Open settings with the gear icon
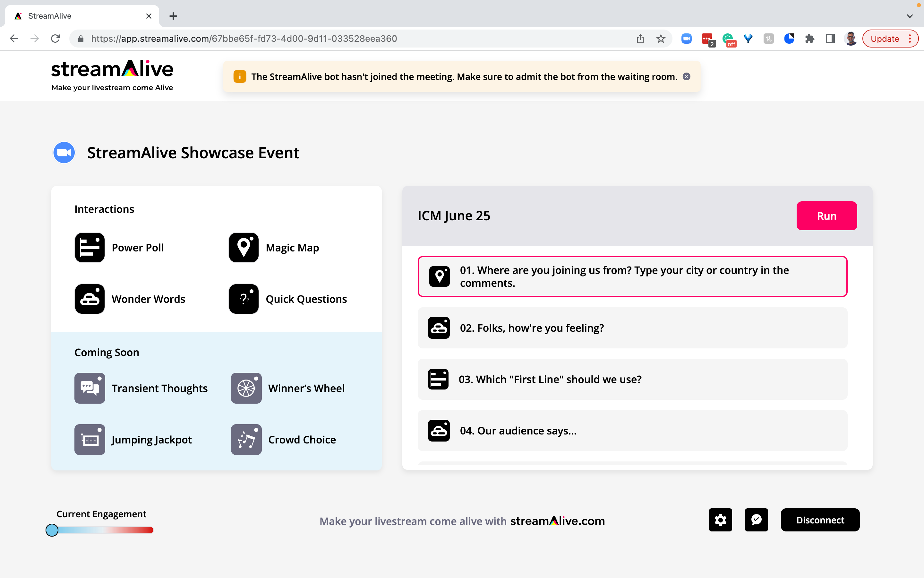The image size is (924, 578). (x=721, y=520)
